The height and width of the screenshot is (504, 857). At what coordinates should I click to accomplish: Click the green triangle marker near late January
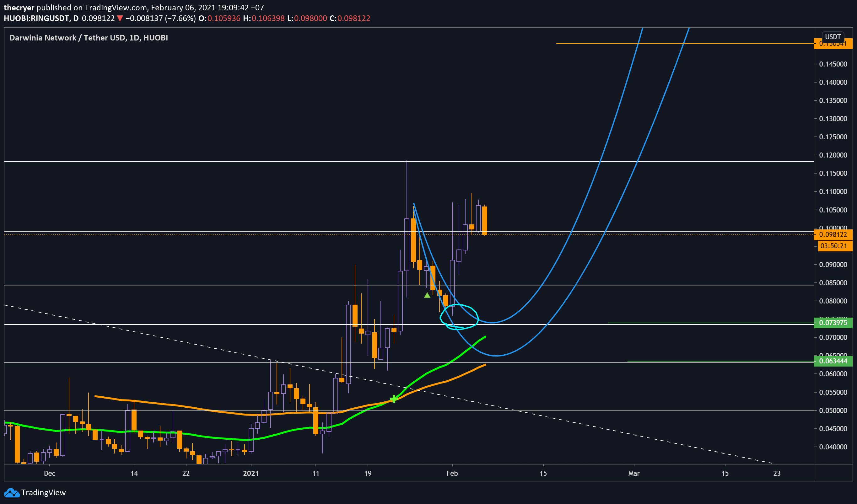point(427,295)
